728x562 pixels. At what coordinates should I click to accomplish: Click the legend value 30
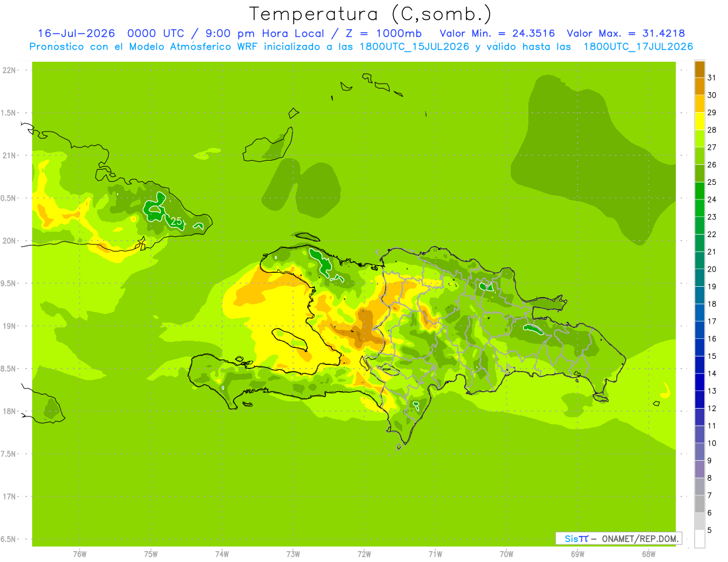712,95
